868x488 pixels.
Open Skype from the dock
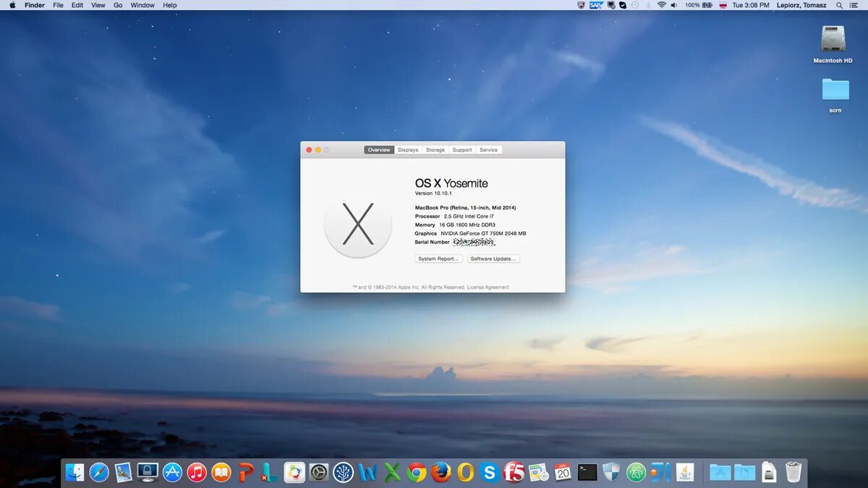coord(490,473)
